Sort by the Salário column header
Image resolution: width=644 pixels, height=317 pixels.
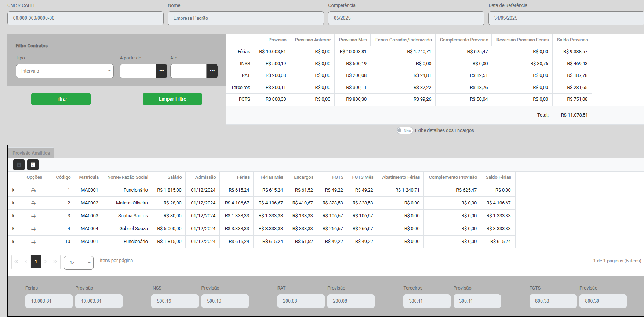[x=174, y=177]
